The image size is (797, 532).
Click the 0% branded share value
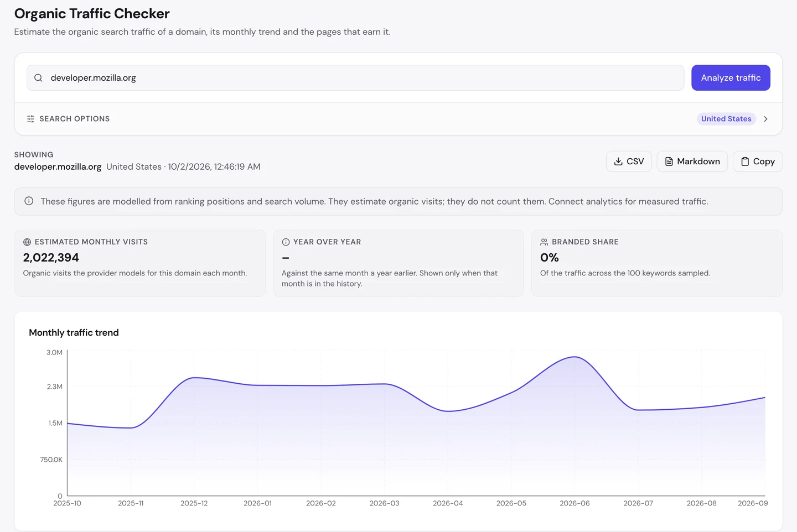[550, 258]
